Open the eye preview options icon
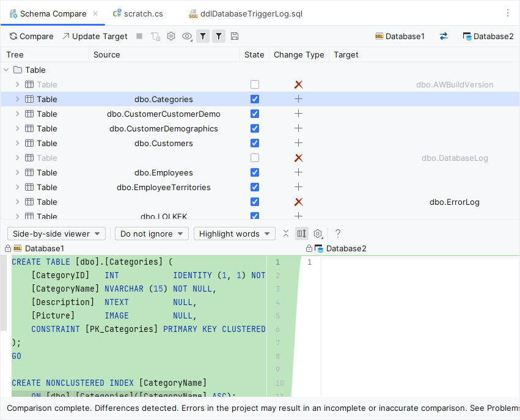The width and height of the screenshot is (520, 420). tap(187, 36)
